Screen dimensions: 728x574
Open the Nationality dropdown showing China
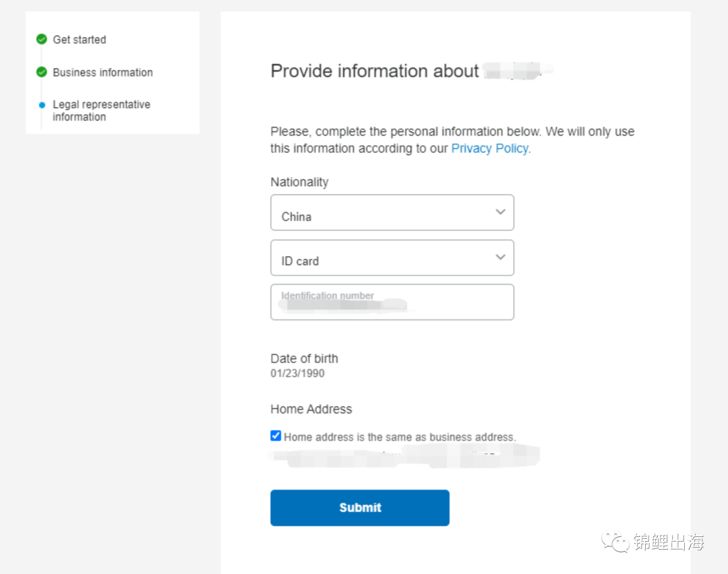coord(392,213)
